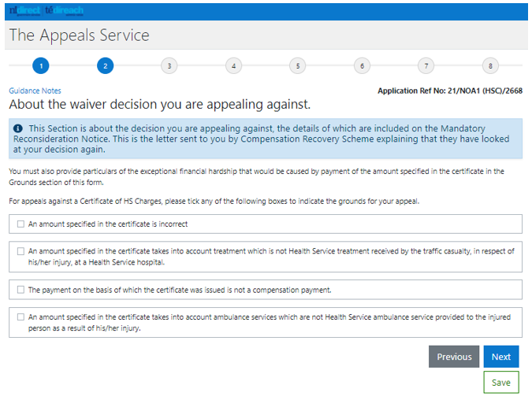Image resolution: width=532 pixels, height=400 pixels.
Task: Select step 2 circle in progress bar
Action: click(x=105, y=66)
